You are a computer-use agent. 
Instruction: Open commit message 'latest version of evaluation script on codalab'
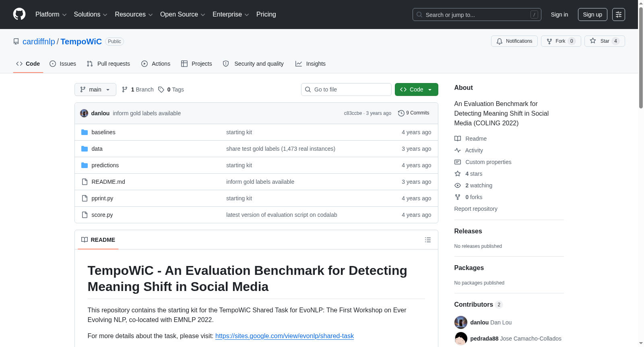pos(282,215)
